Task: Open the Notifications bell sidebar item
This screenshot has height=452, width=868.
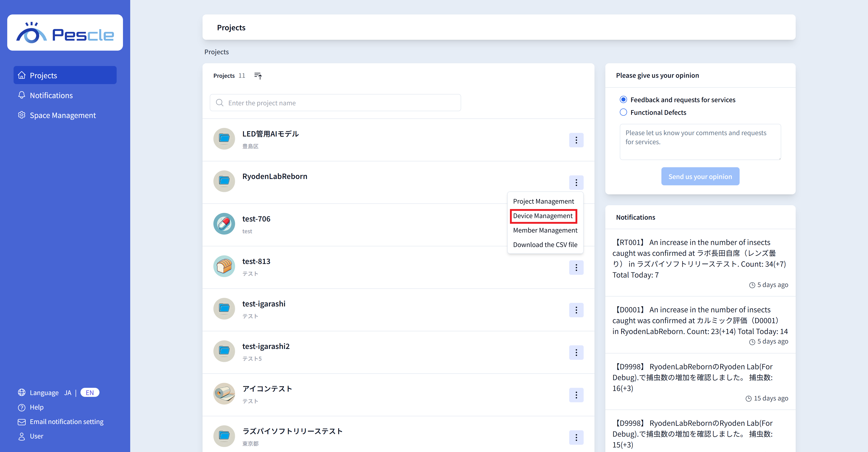Action: point(51,95)
